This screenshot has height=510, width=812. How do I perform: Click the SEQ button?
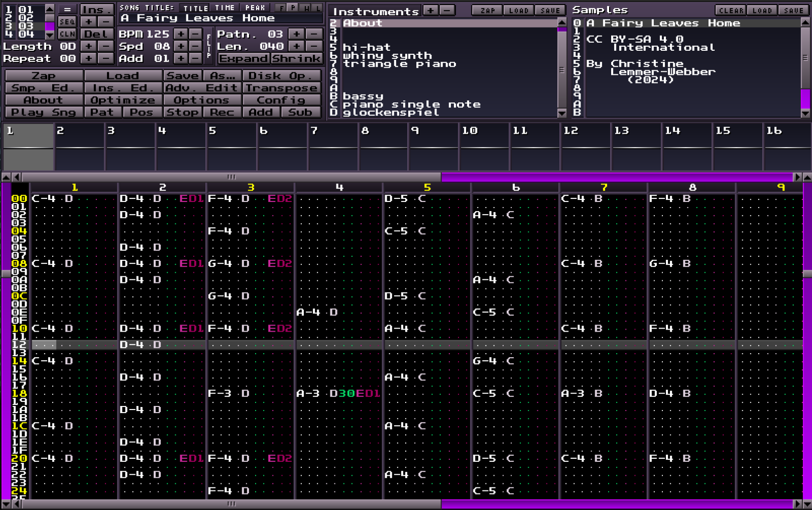click(x=67, y=22)
